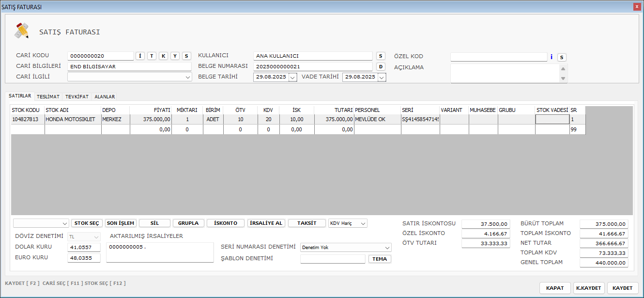Click the T button beside Cari Kodu
The height and width of the screenshot is (298, 644).
tap(152, 56)
